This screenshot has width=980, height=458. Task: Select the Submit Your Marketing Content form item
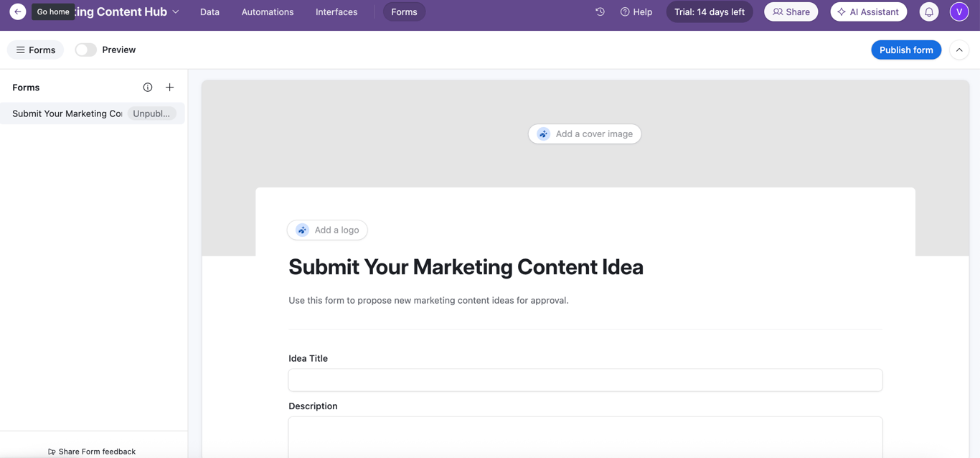coord(67,113)
